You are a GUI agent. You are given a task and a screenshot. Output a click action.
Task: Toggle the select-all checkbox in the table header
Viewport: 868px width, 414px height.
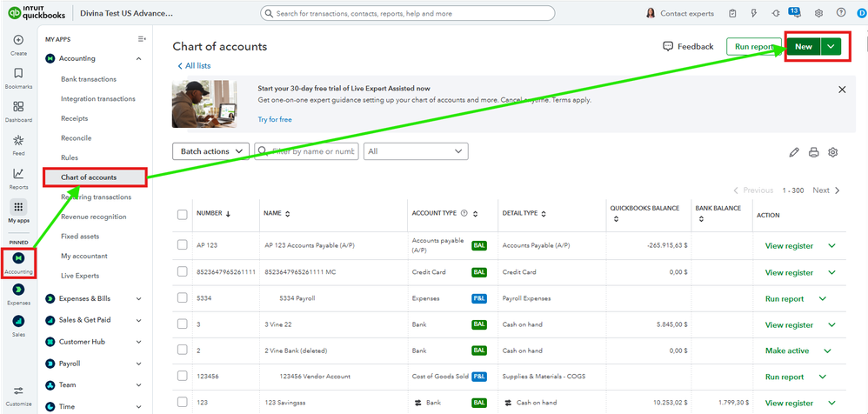tap(182, 215)
